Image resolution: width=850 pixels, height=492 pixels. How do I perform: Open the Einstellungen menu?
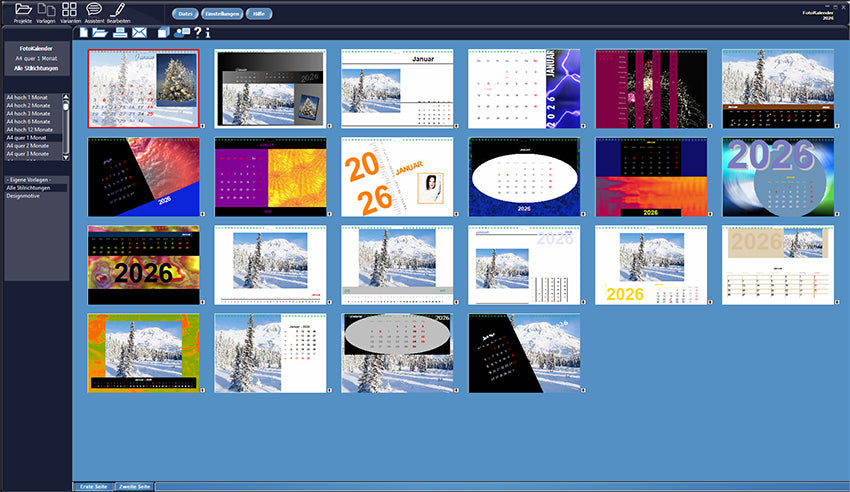(x=223, y=14)
